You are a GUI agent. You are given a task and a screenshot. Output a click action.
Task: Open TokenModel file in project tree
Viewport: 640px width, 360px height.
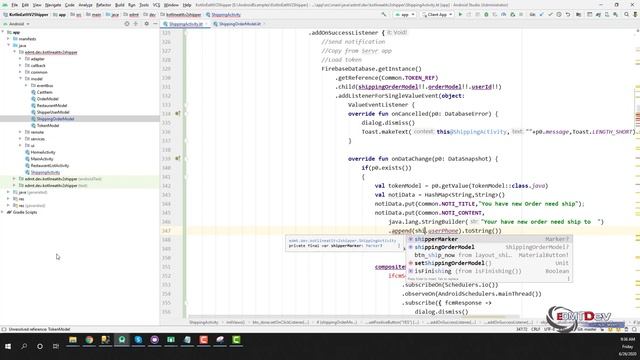click(48, 125)
